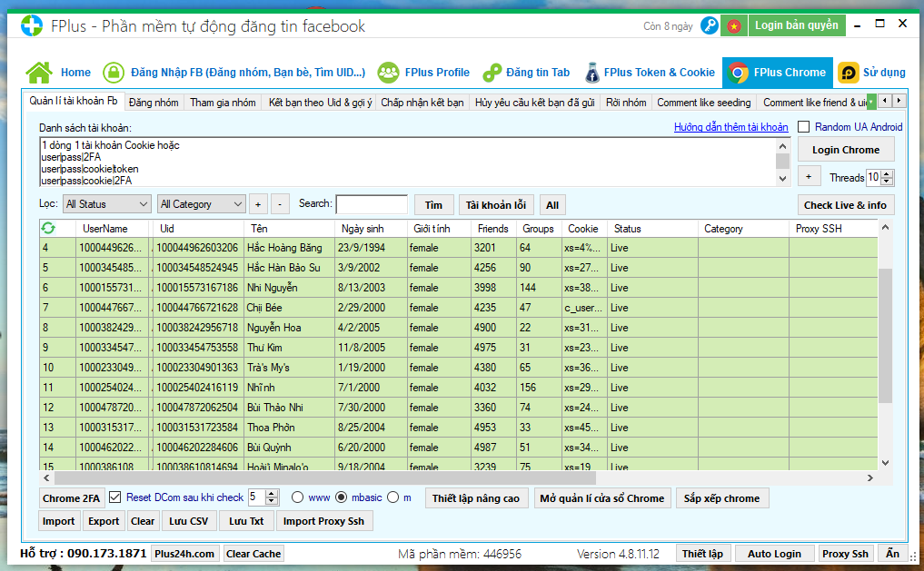Enable Random UA Android checkbox
Image resolution: width=924 pixels, height=571 pixels.
(x=803, y=126)
